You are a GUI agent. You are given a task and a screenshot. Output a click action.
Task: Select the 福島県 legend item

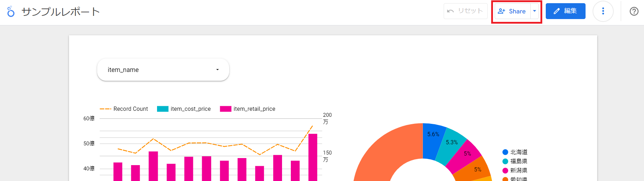click(515, 161)
